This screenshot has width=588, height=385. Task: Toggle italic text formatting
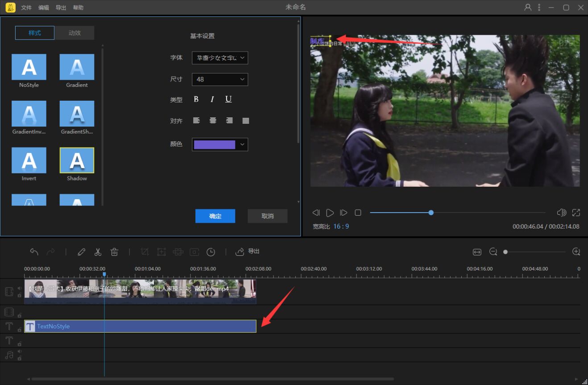212,99
